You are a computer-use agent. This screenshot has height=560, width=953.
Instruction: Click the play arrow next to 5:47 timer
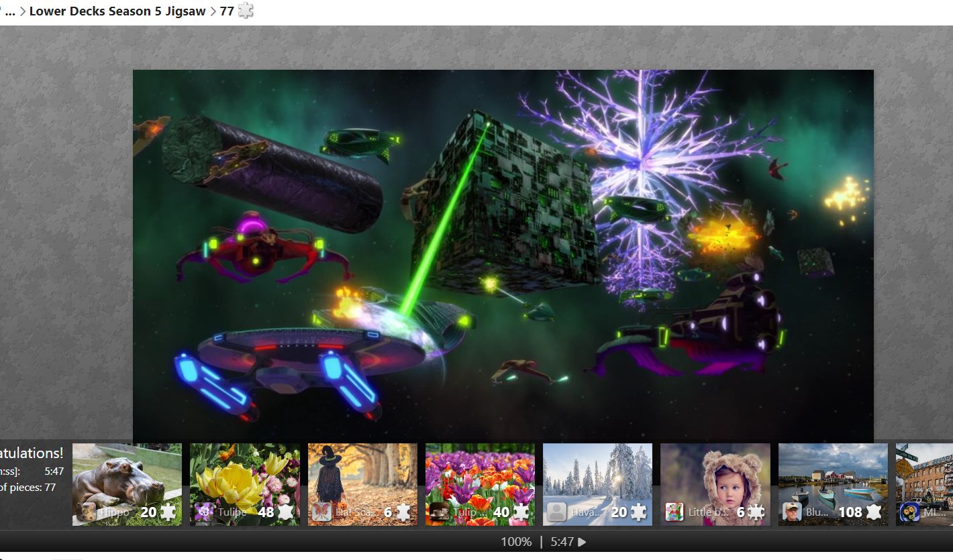582,542
